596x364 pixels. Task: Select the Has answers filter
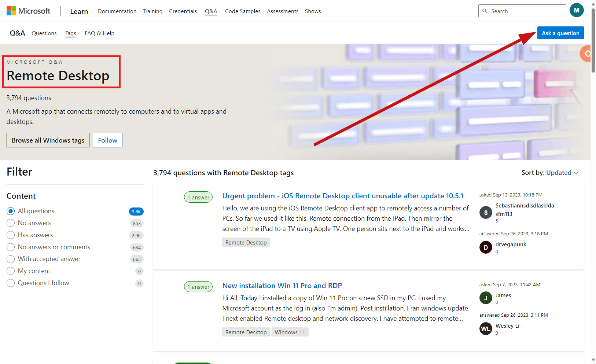[x=11, y=235]
